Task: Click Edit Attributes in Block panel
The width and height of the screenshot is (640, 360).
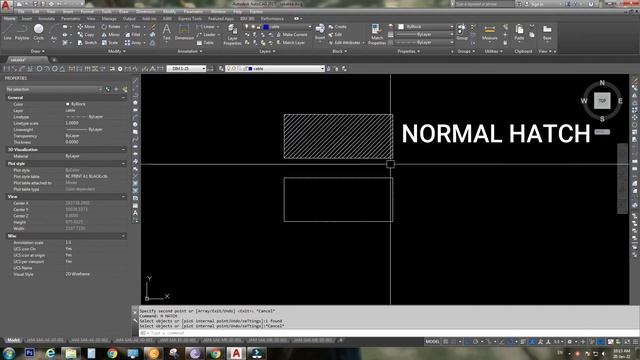Action: pos(344,42)
